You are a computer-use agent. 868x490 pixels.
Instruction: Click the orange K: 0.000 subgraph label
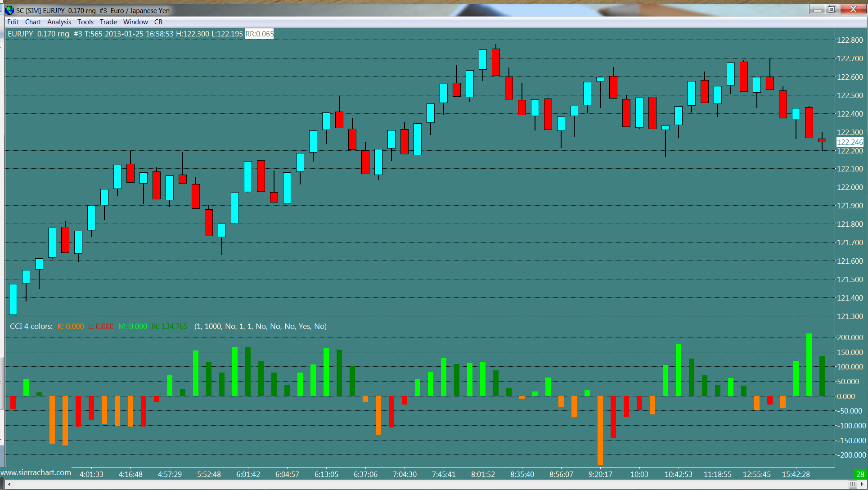tap(71, 326)
